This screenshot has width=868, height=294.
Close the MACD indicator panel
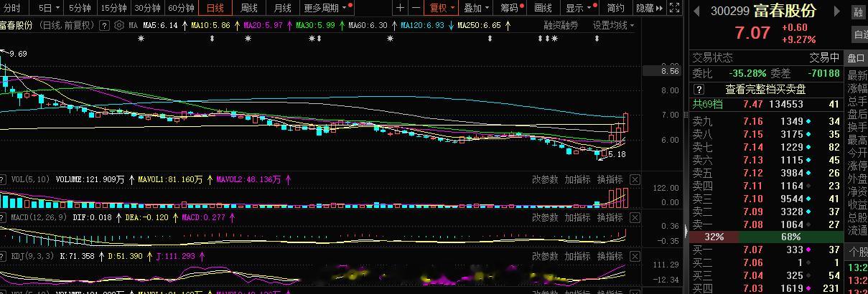634,217
